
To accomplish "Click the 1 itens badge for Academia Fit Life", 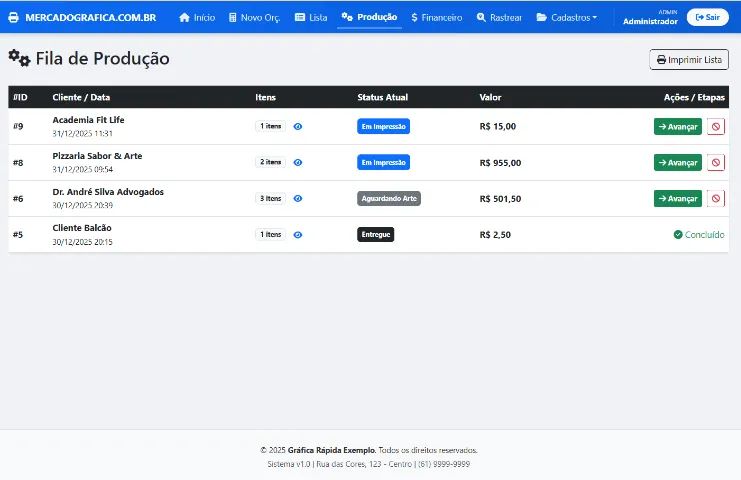I will 270,126.
